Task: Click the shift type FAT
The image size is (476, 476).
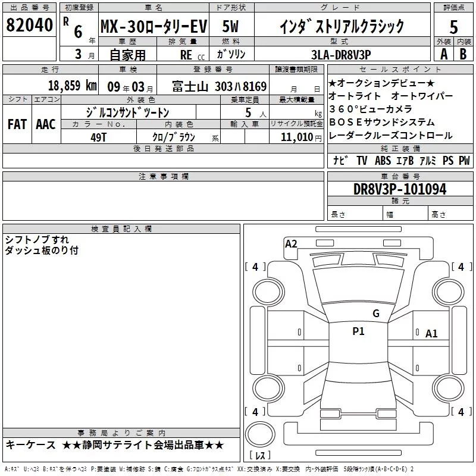Action: pos(17,124)
